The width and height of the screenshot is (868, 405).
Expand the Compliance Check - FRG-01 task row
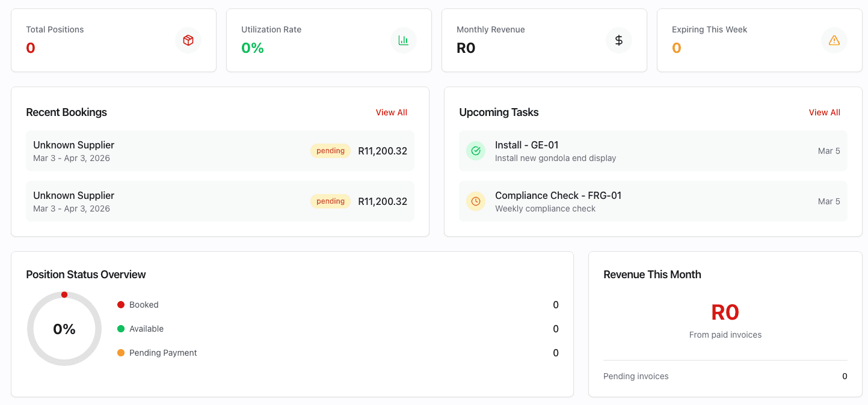click(x=653, y=201)
